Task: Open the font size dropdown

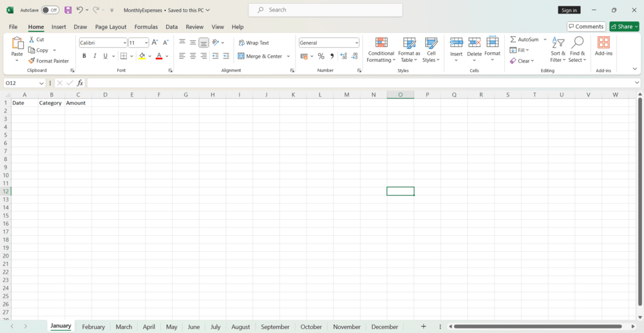Action: (146, 43)
